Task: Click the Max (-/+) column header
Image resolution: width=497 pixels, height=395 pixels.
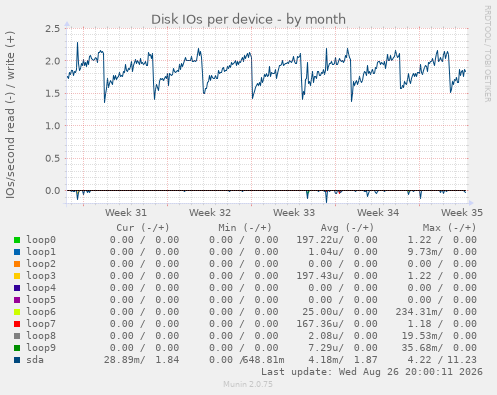Action: pyautogui.click(x=450, y=228)
